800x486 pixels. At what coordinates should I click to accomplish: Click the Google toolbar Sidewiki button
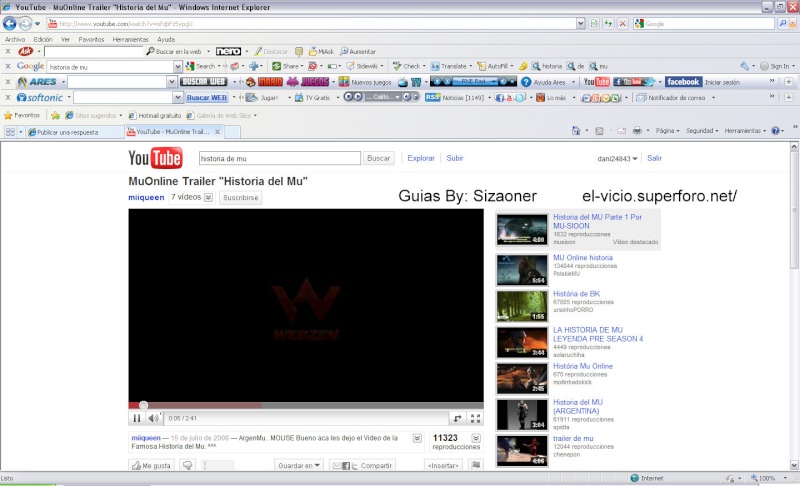(x=362, y=66)
